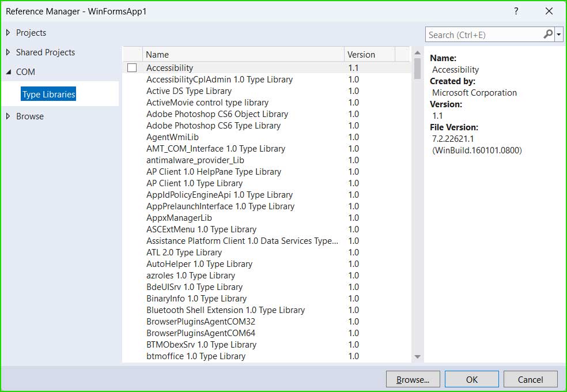Focus the Search (Ctrl+E) field
Screen dimensions: 567x392
pyautogui.click(x=484, y=35)
